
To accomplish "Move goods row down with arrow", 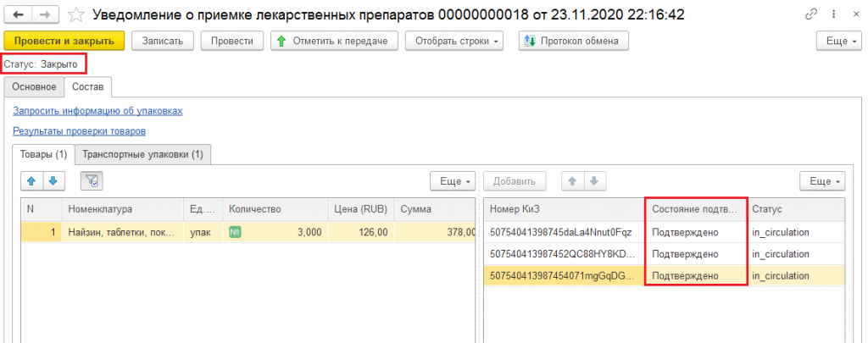I will 54,181.
